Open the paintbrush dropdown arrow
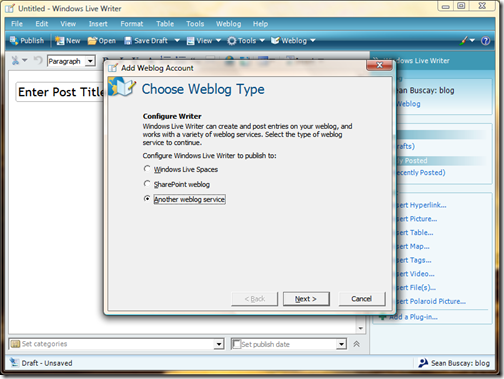 [x=472, y=41]
